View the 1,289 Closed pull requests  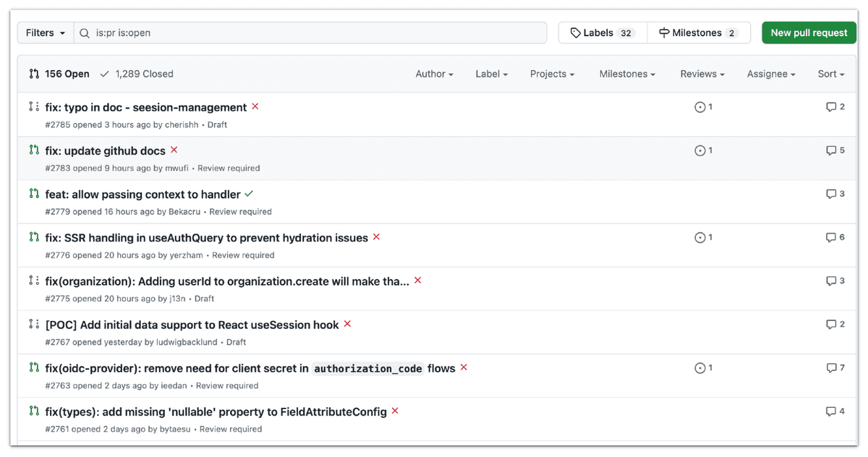145,73
